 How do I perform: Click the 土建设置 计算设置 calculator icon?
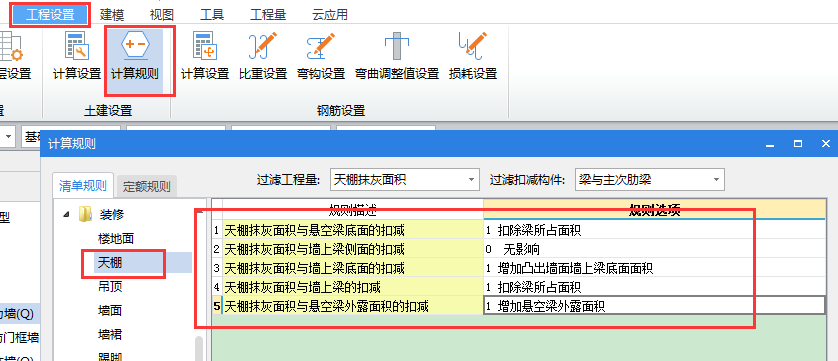point(77,46)
